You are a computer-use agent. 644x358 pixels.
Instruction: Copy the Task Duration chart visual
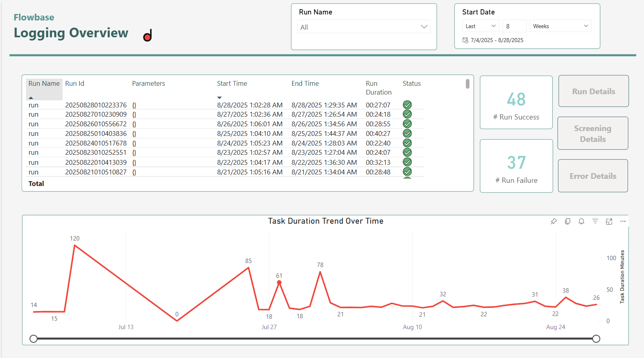tap(567, 221)
